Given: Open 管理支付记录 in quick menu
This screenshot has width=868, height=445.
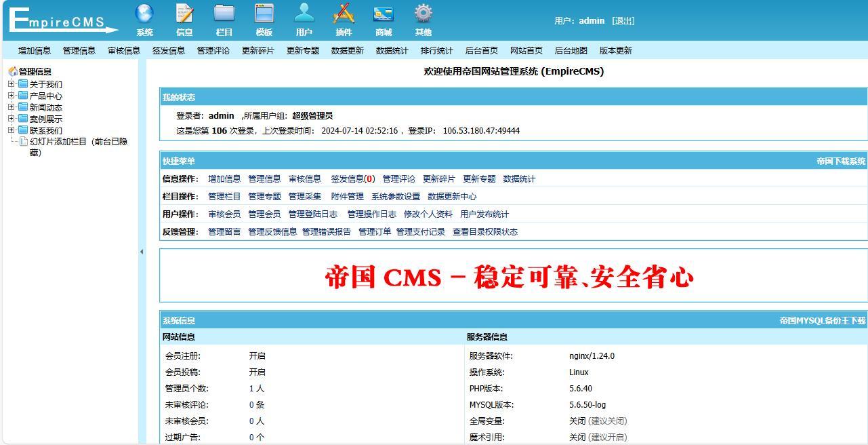Looking at the screenshot, I should click(x=421, y=232).
